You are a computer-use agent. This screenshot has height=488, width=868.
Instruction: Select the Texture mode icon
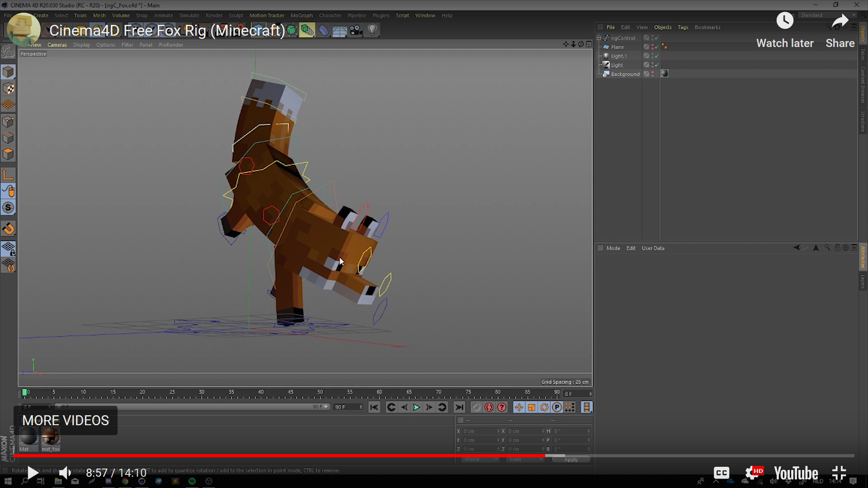click(8, 89)
